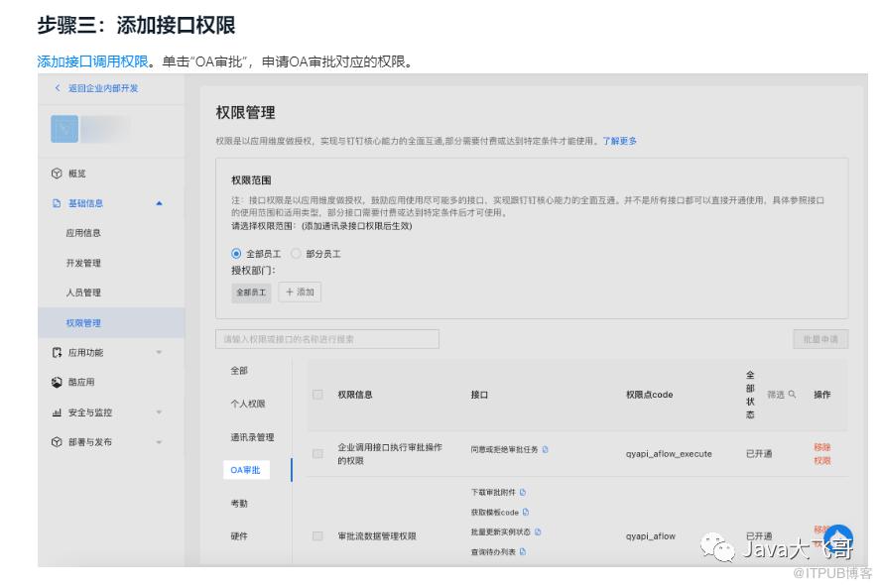Select the 全部员工 radio button
This screenshot has width=882, height=588.
pyautogui.click(x=236, y=254)
